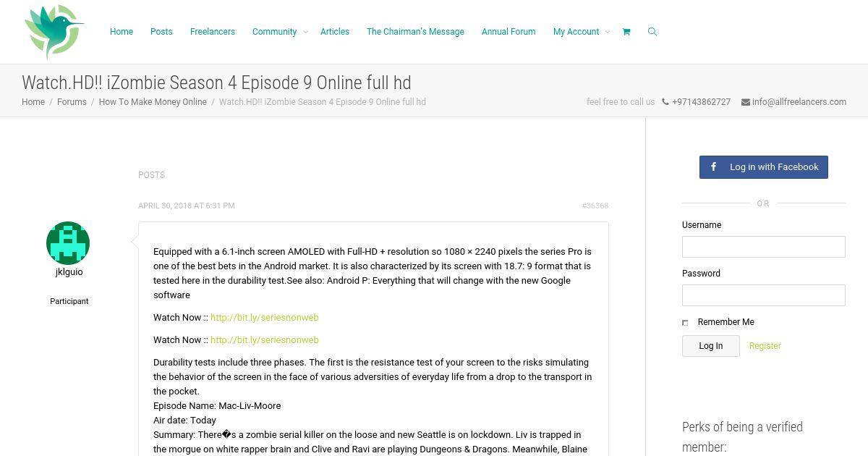Click the 'feel free to call us' text
The width and height of the screenshot is (868, 456).
(x=621, y=102)
